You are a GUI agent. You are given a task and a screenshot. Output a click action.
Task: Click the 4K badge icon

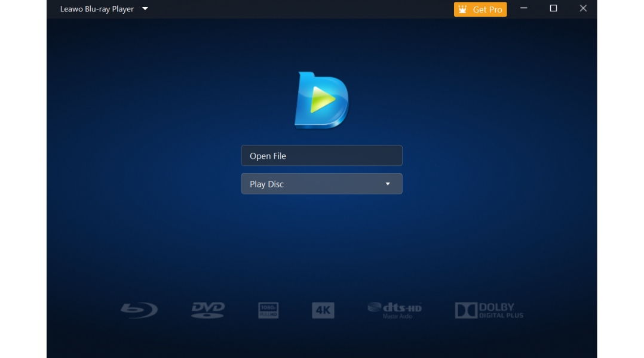tap(323, 310)
